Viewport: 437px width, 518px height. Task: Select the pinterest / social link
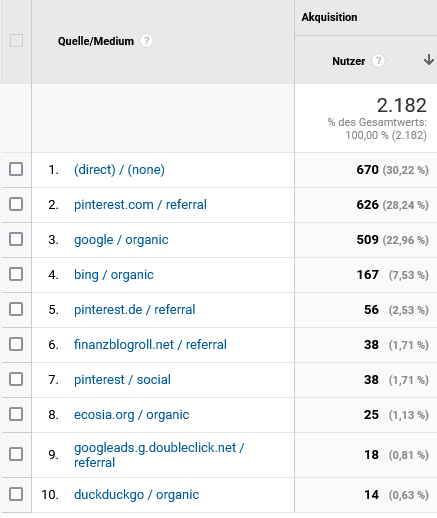pos(122,380)
